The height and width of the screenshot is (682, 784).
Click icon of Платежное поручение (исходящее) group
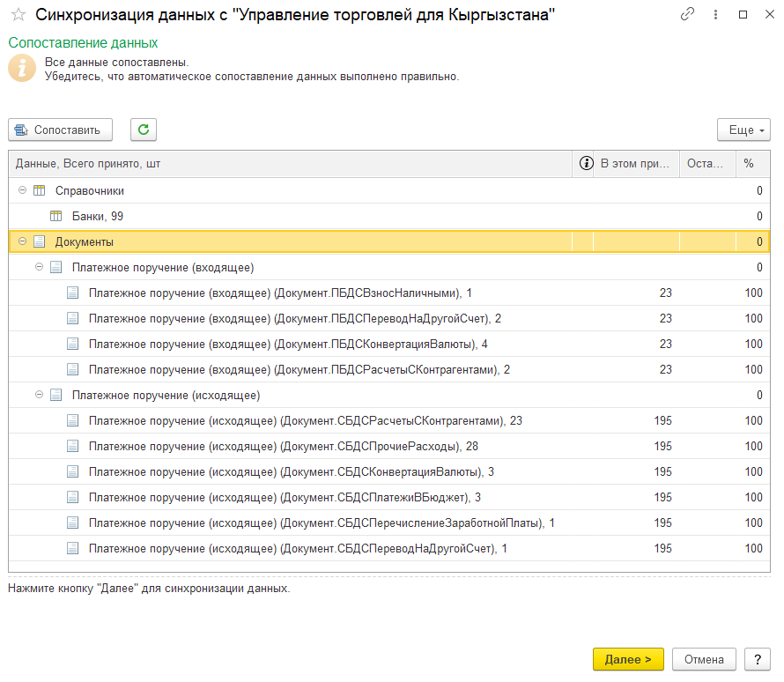(56, 395)
